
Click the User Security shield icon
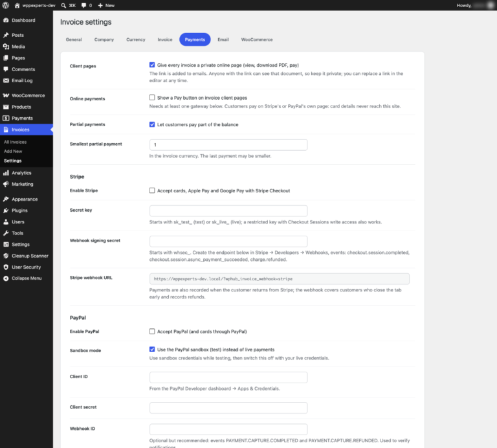(x=6, y=267)
